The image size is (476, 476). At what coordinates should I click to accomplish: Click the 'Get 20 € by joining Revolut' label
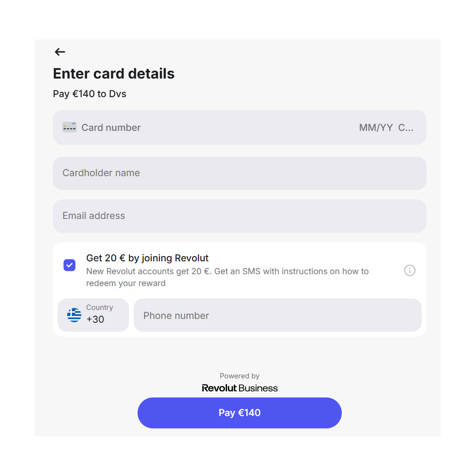(148, 258)
